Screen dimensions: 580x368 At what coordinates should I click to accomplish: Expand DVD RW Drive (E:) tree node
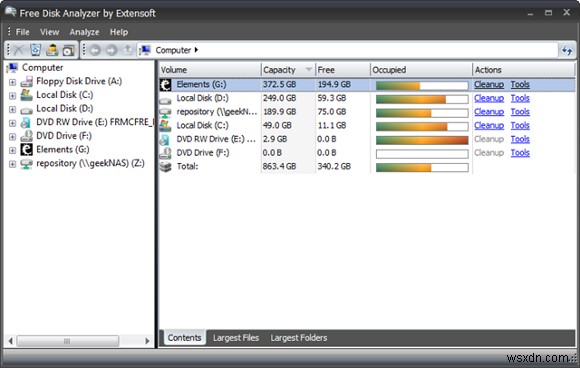click(x=12, y=123)
